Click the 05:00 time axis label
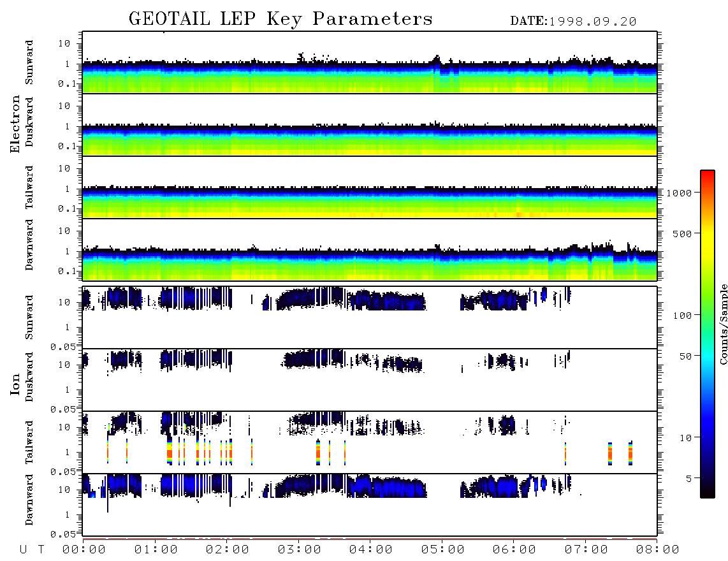 (x=443, y=550)
